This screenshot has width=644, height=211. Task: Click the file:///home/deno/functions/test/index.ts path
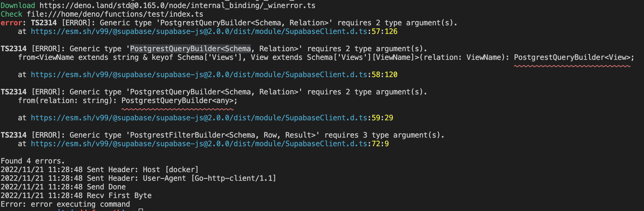pyautogui.click(x=115, y=14)
